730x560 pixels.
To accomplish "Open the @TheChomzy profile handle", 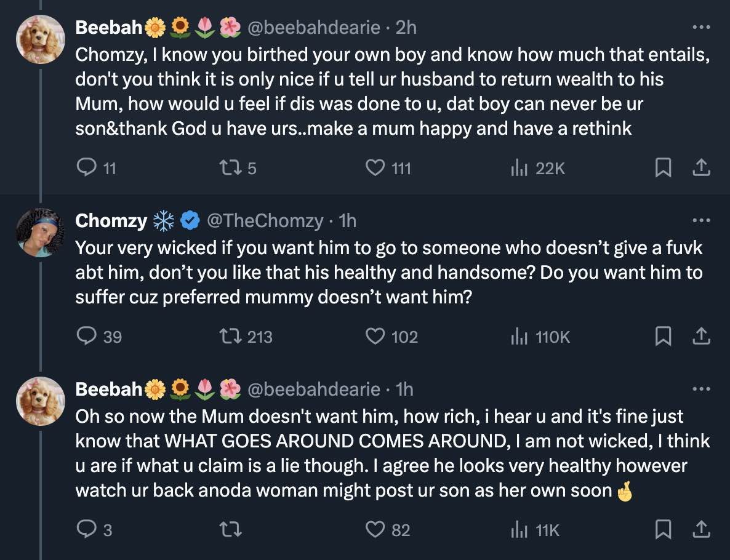I will pyautogui.click(x=265, y=220).
